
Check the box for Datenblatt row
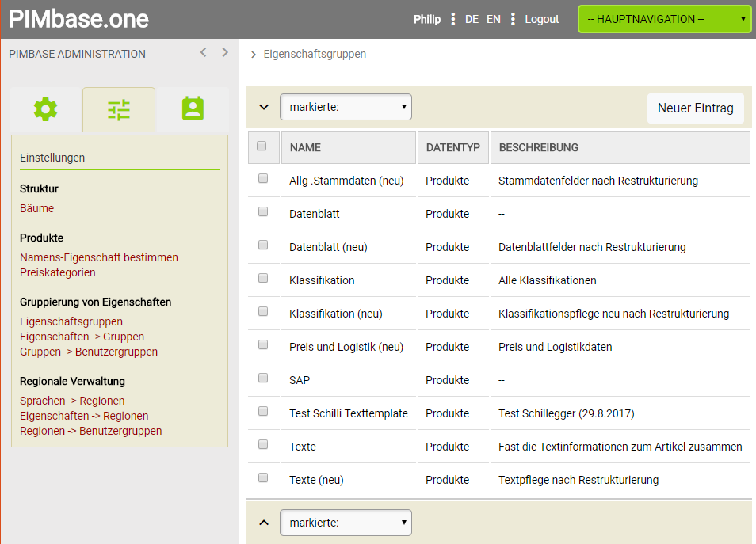pos(263,212)
